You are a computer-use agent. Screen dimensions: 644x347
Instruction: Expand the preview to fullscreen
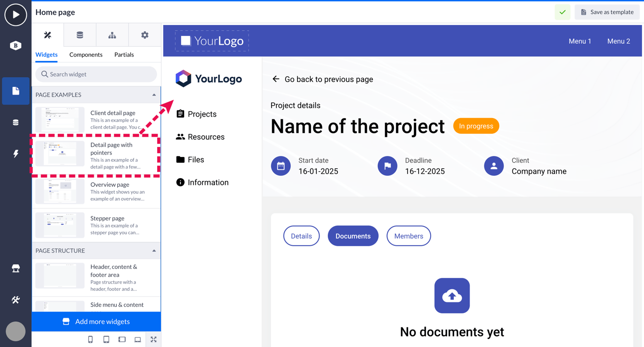click(x=153, y=339)
